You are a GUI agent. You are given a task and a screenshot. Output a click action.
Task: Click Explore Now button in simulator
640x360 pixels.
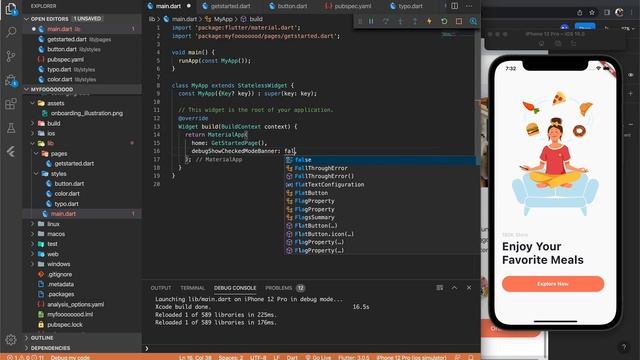[x=553, y=284]
